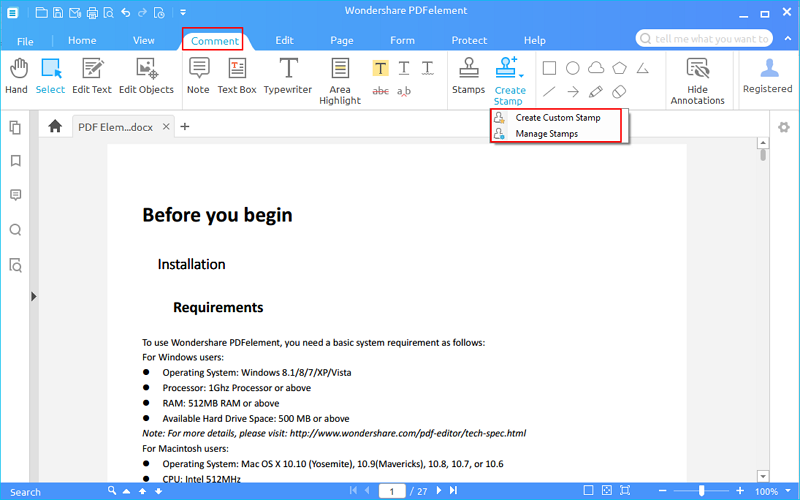Select the caret insert text tool
800x500 pixels.
(x=404, y=91)
